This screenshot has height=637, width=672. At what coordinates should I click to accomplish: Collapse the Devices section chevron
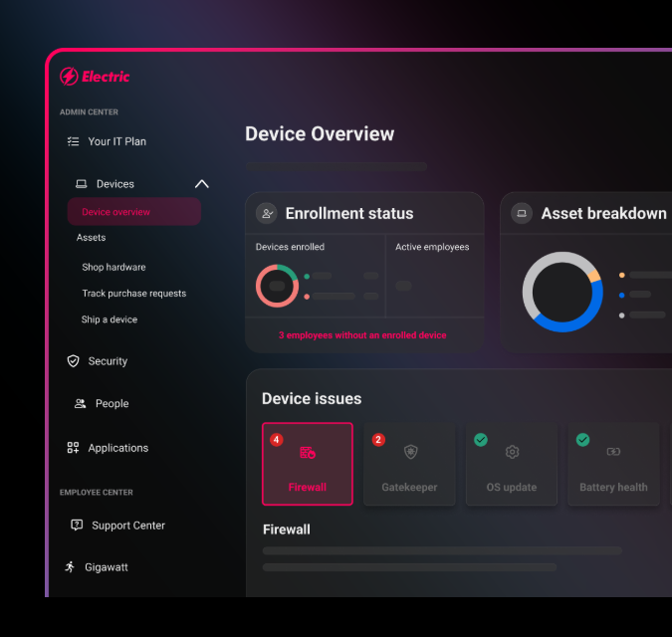(x=202, y=184)
